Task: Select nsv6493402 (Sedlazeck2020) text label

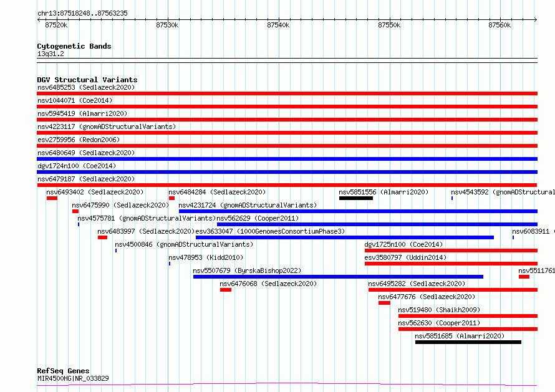Action: pyautogui.click(x=95, y=192)
